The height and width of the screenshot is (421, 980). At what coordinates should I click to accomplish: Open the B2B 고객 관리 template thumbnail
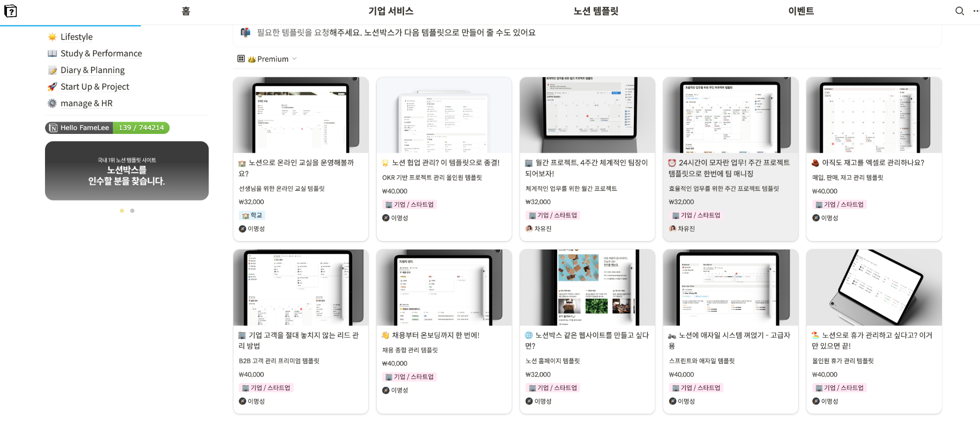tap(301, 287)
